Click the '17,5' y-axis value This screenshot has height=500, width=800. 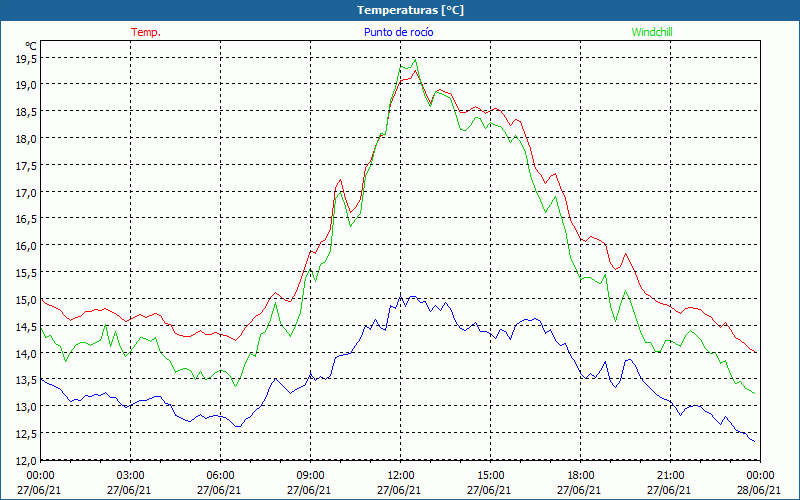(x=26, y=167)
